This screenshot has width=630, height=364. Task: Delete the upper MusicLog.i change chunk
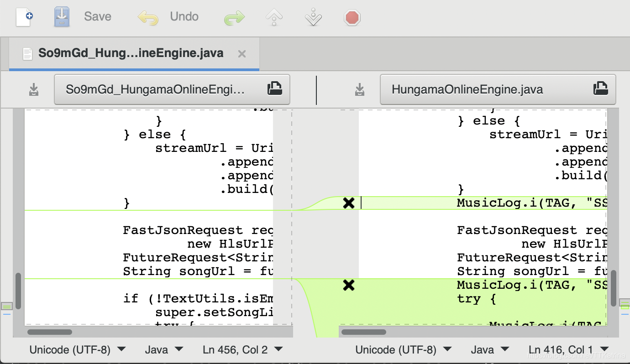coord(349,203)
